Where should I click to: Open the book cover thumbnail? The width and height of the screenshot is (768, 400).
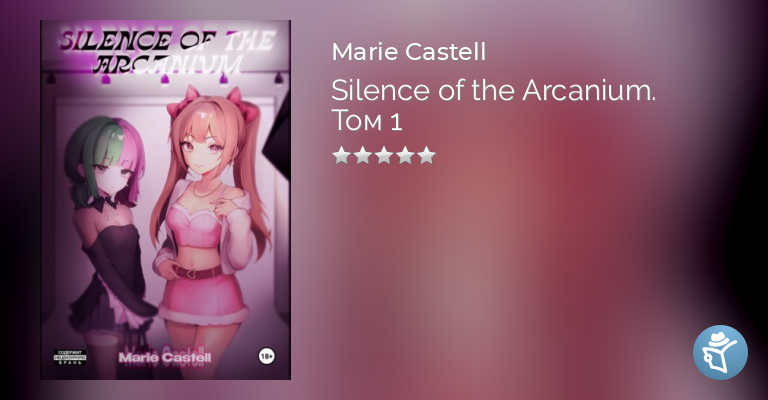coord(166,200)
